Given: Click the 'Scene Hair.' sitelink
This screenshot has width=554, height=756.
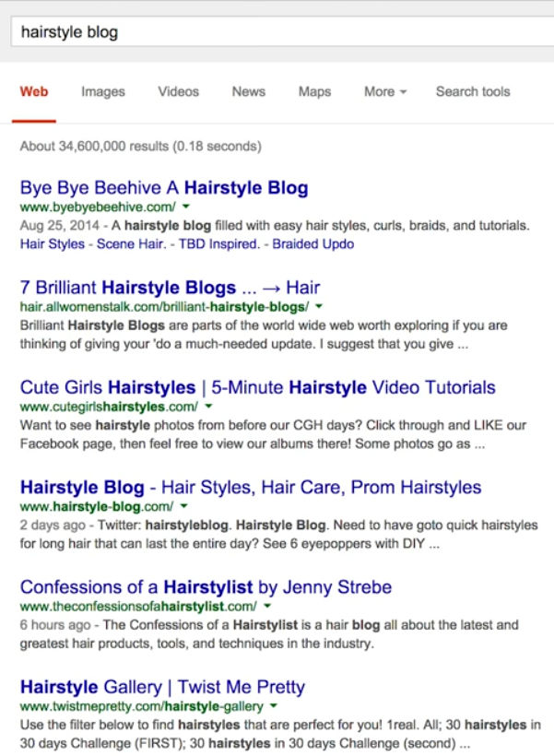Looking at the screenshot, I should [x=131, y=244].
